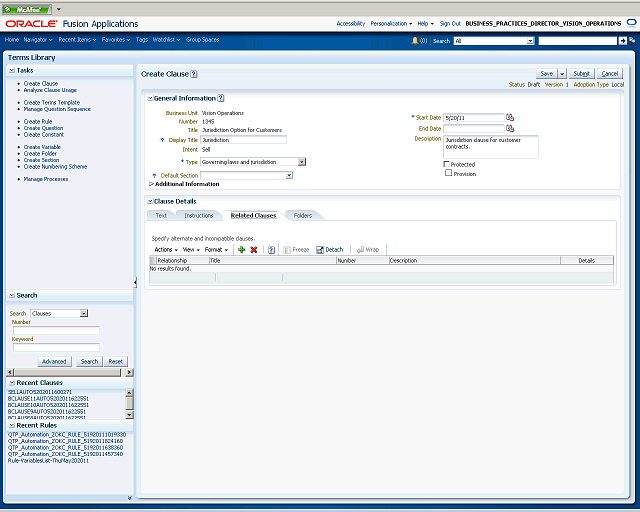Open the global search category dropdown
The image size is (640, 512).
[530, 41]
